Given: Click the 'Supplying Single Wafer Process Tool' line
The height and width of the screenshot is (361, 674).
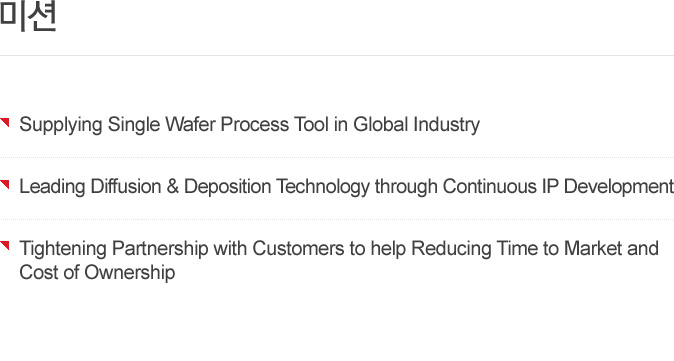Looking at the screenshot, I should [249, 125].
